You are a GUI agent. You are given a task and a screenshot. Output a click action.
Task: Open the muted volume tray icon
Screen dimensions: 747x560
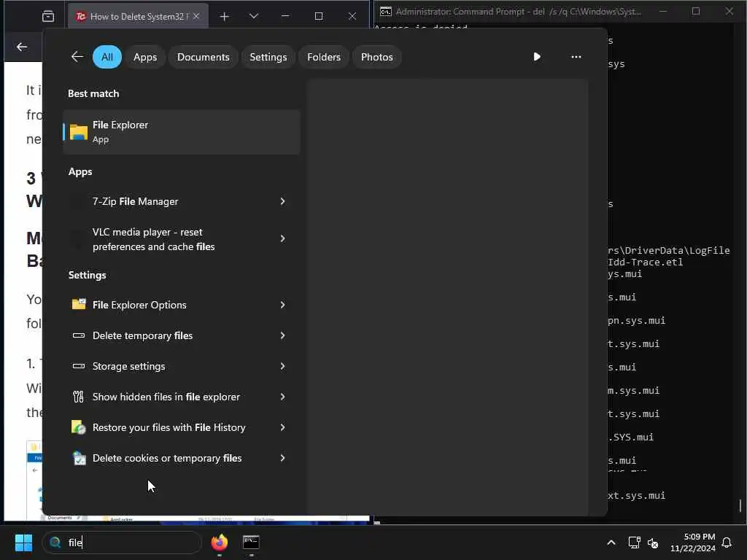pos(653,542)
